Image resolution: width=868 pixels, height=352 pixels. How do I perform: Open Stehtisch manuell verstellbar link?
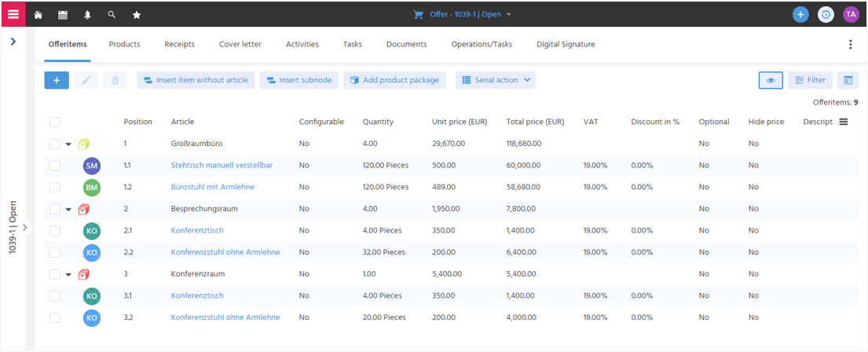(222, 166)
